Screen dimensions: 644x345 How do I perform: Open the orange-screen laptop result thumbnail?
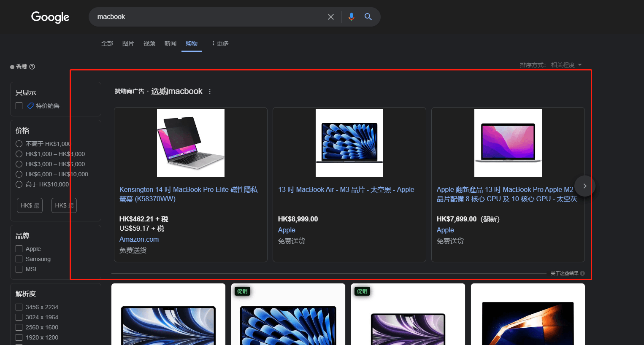click(528, 314)
